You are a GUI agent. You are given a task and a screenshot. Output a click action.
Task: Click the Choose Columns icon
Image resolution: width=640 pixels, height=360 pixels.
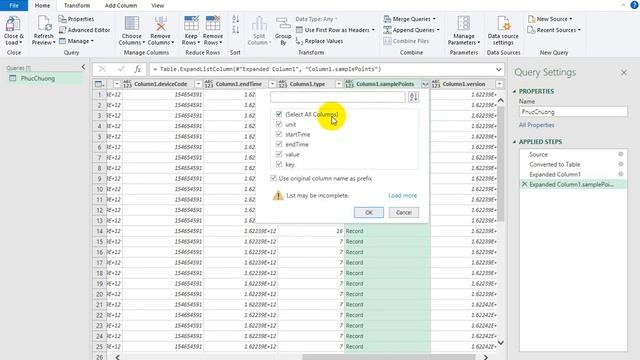coord(131,24)
